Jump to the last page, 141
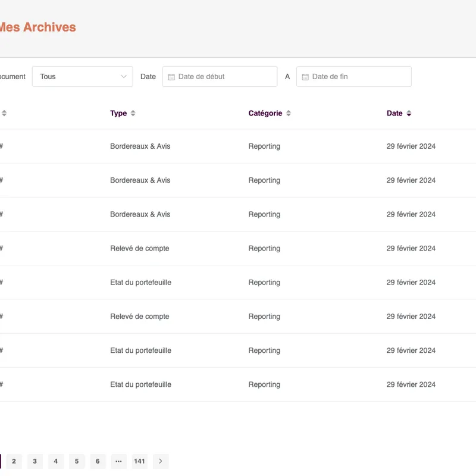This screenshot has width=476, height=476. tap(139, 461)
